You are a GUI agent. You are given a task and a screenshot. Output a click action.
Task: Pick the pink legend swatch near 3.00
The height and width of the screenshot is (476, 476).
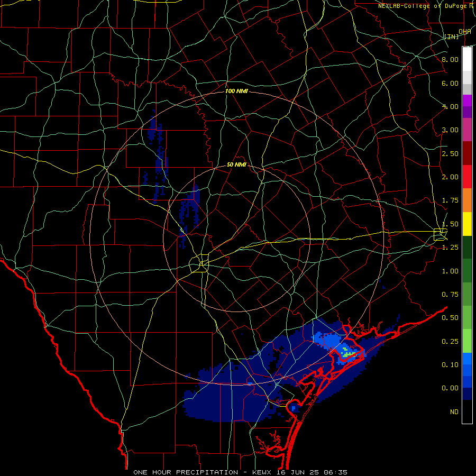click(x=467, y=130)
